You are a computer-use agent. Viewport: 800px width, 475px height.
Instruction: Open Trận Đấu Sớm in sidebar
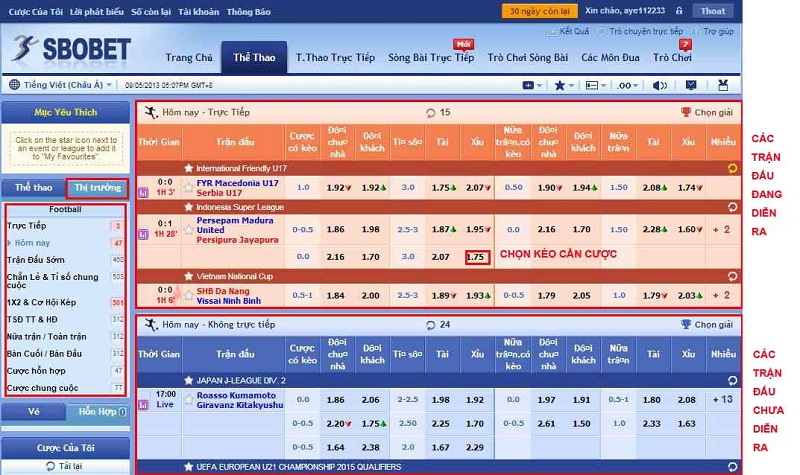click(x=38, y=259)
